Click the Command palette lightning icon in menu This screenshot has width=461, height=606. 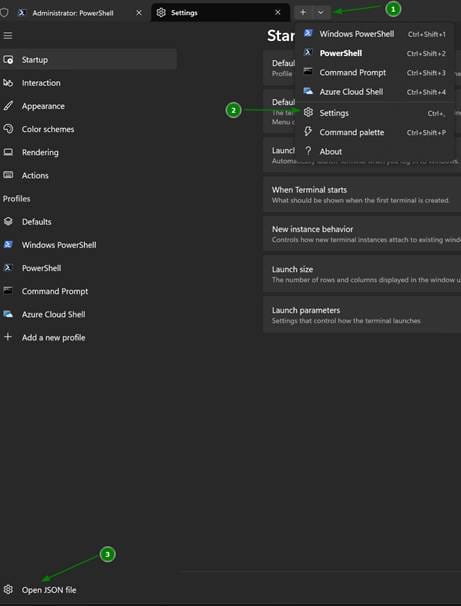click(308, 131)
